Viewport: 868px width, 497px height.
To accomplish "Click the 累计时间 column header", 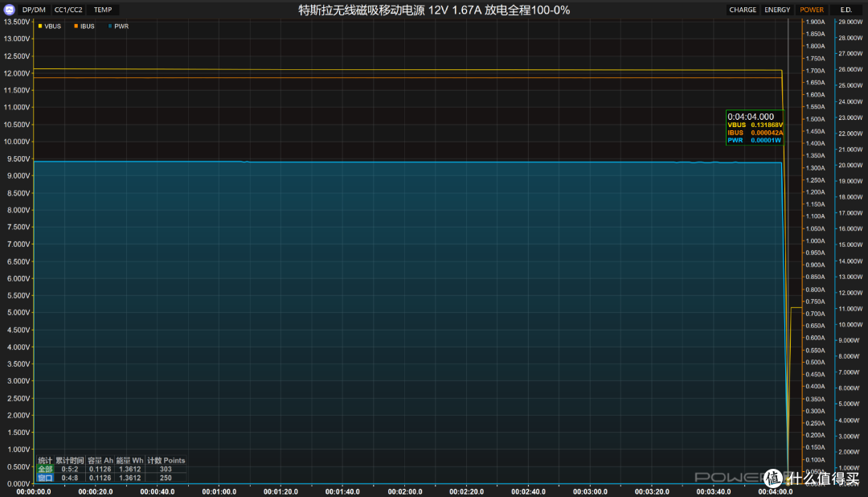I will (70, 461).
